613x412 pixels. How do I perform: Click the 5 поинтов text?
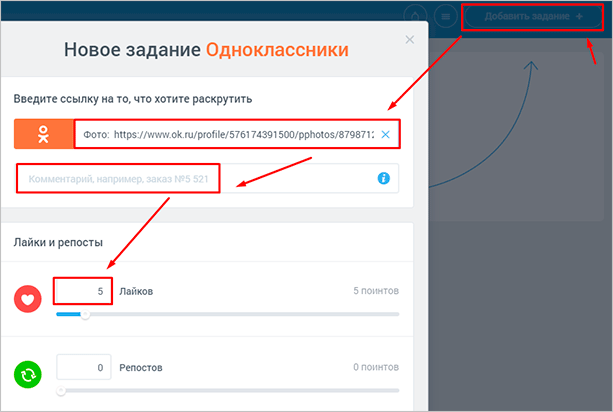pos(376,291)
